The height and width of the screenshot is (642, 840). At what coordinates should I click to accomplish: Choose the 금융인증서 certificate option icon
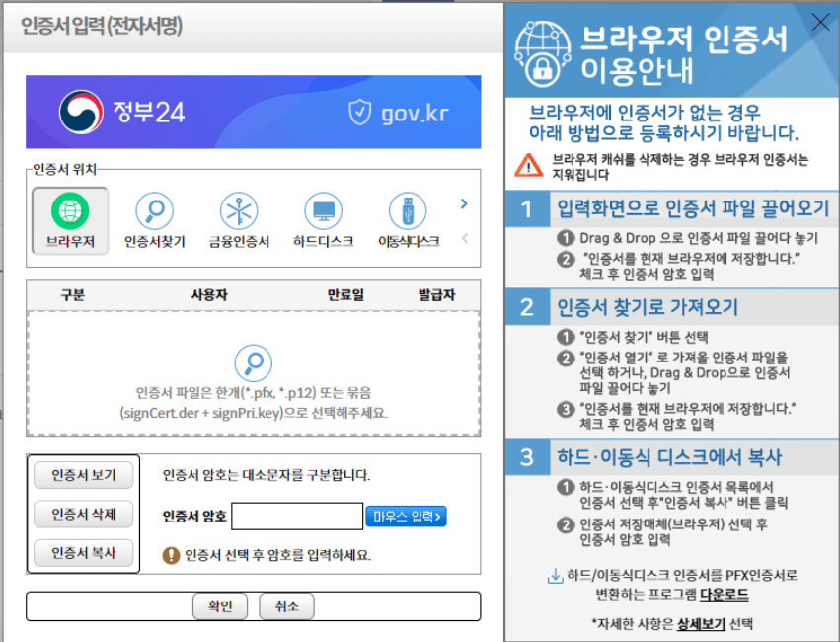coord(238,208)
